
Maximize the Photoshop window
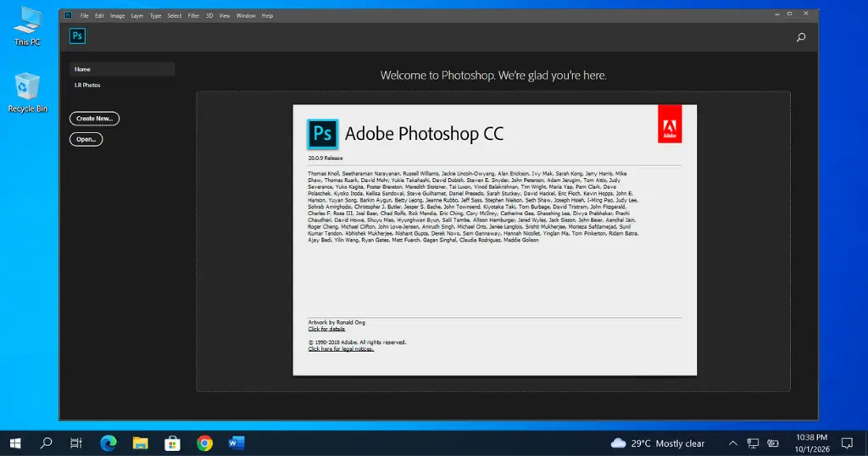click(790, 14)
